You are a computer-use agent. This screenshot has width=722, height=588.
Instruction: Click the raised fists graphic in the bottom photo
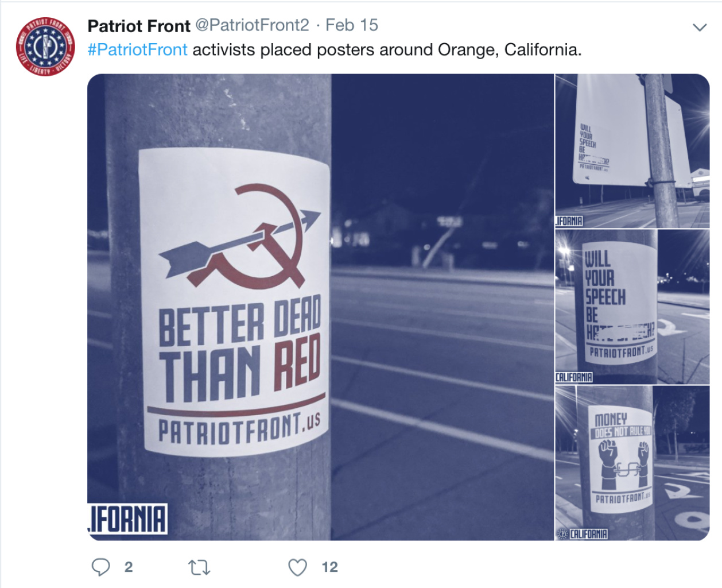pos(623,464)
